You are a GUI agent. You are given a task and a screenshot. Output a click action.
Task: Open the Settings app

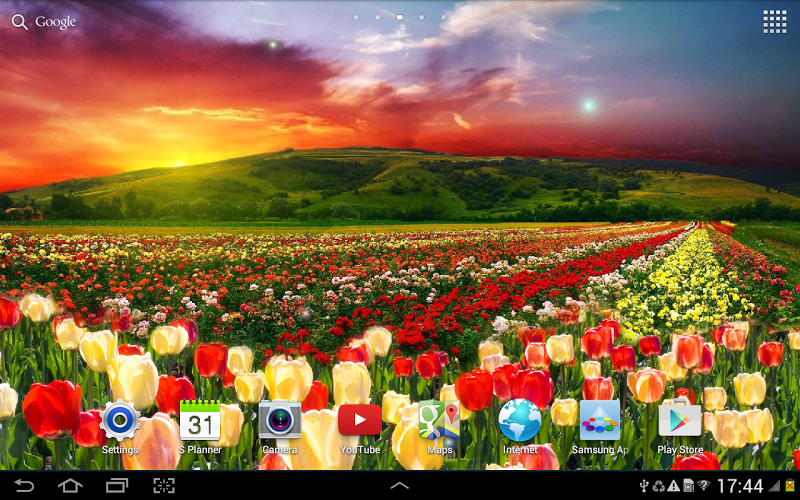coord(120,426)
